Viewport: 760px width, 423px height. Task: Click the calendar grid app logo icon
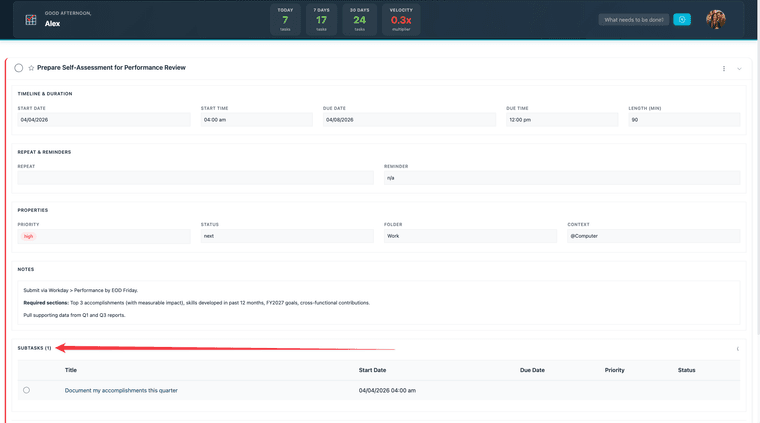tap(31, 19)
